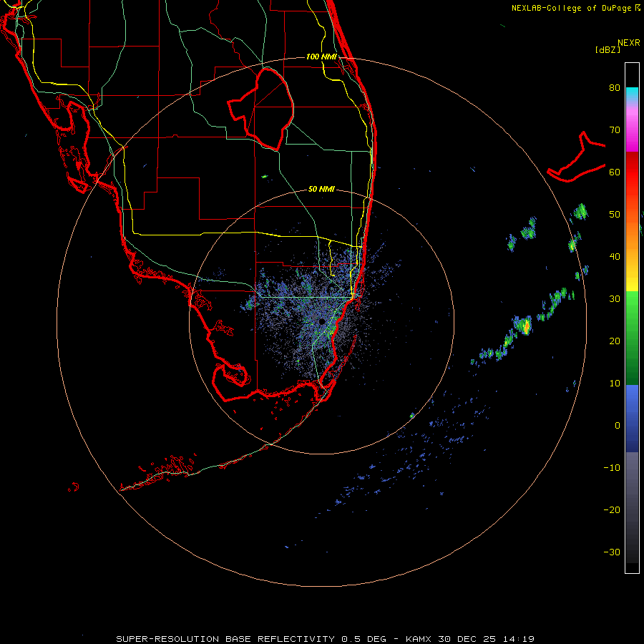The height and width of the screenshot is (644, 644).
Task: Click the [dBZ] legend unit label
Action: coord(608,49)
